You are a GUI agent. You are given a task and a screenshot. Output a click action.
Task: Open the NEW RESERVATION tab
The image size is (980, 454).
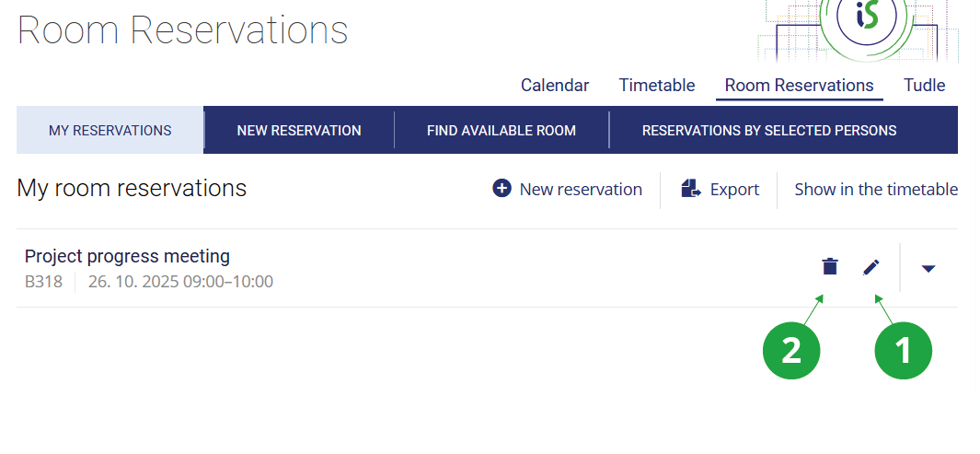[299, 130]
